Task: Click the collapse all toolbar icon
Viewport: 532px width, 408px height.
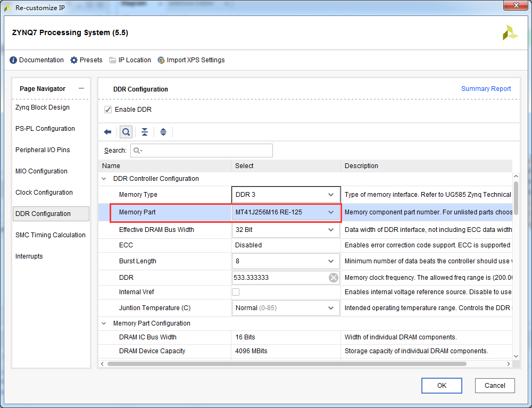Action: [x=145, y=132]
